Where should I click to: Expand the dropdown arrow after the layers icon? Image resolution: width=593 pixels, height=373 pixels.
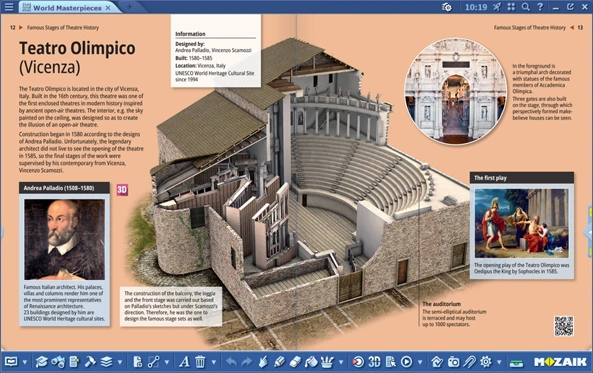(120, 362)
